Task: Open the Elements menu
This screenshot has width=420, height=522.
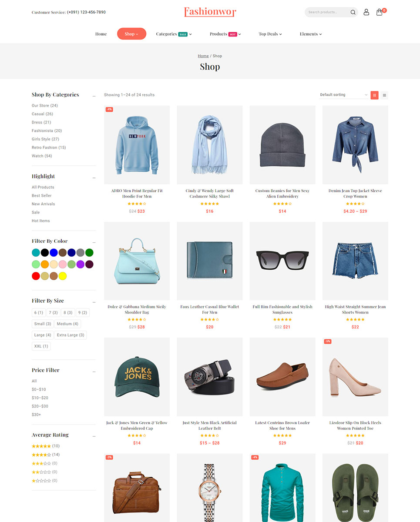Action: click(310, 34)
